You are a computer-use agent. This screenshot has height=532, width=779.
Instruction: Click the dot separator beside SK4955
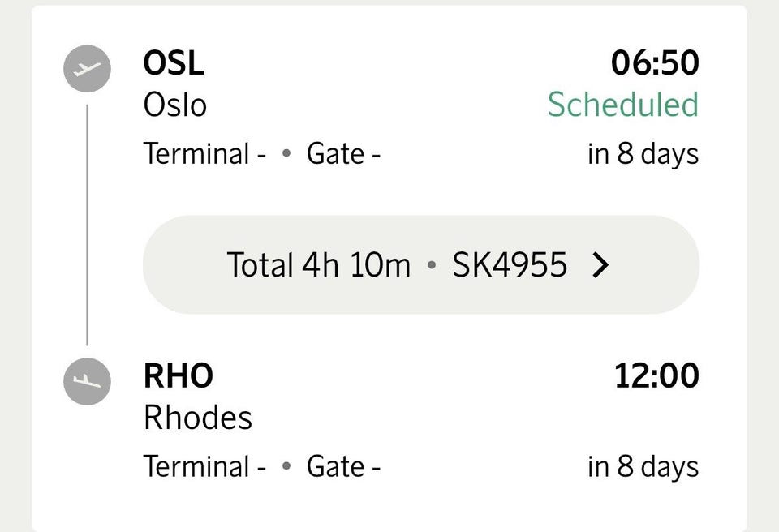[x=431, y=265]
